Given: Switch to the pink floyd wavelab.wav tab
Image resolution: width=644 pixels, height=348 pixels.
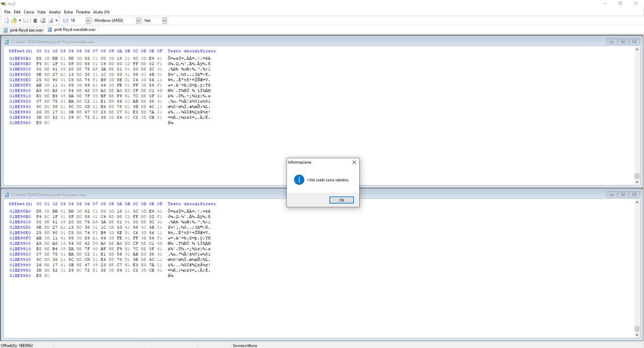Looking at the screenshot, I should (x=71, y=30).
